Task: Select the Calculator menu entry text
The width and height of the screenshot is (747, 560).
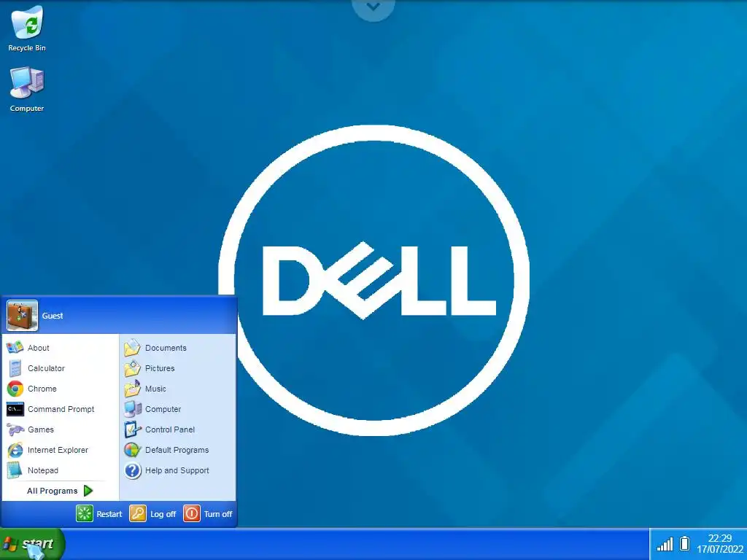Action: (x=46, y=368)
